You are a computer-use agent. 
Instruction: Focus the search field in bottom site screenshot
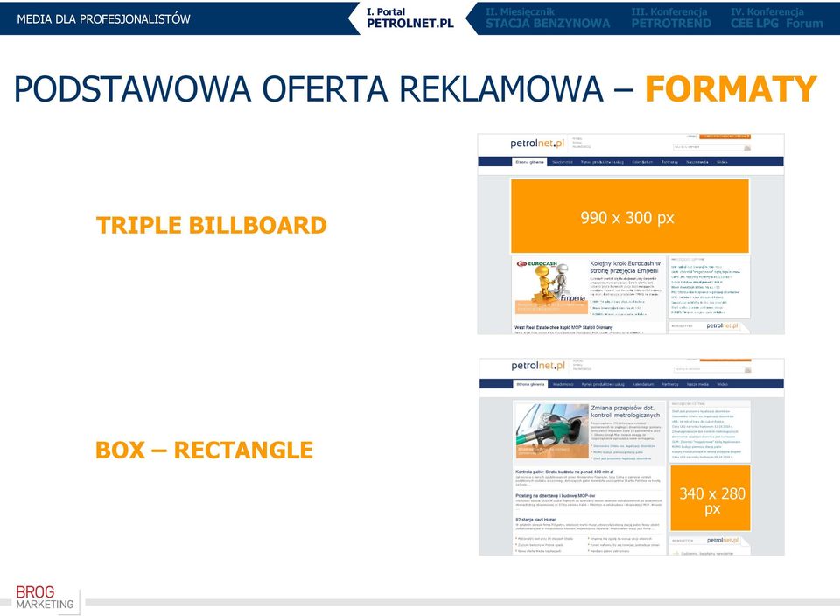[x=709, y=369]
